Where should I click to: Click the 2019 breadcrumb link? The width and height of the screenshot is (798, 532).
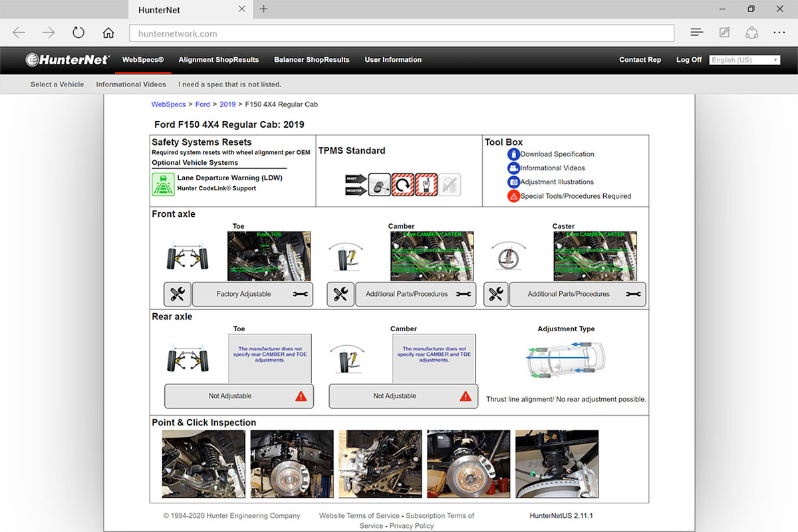click(x=227, y=104)
